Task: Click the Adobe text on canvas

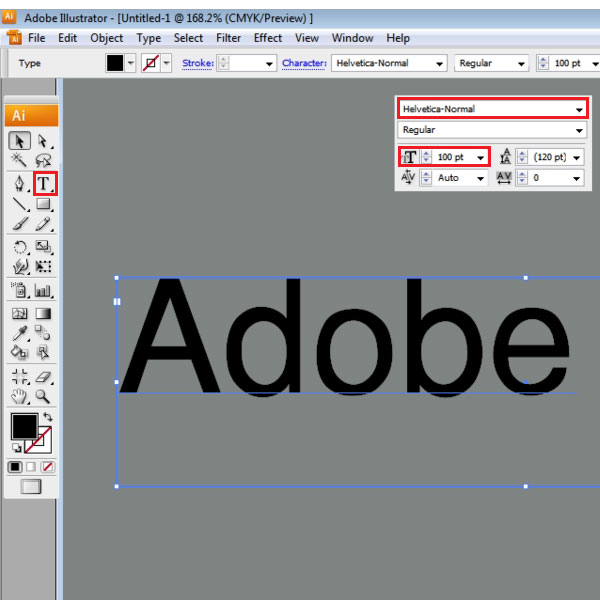Action: pyautogui.click(x=344, y=337)
